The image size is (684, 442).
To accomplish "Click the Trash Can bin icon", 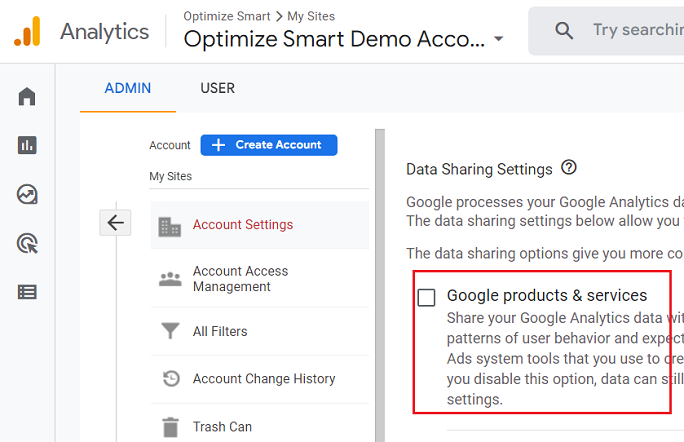I will pyautogui.click(x=171, y=427).
